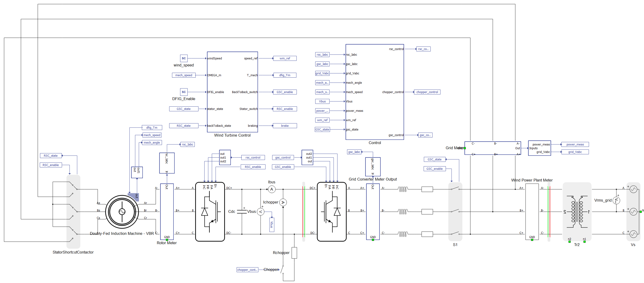
Task: Select the Cdc capacitor component
Action: 242,212
